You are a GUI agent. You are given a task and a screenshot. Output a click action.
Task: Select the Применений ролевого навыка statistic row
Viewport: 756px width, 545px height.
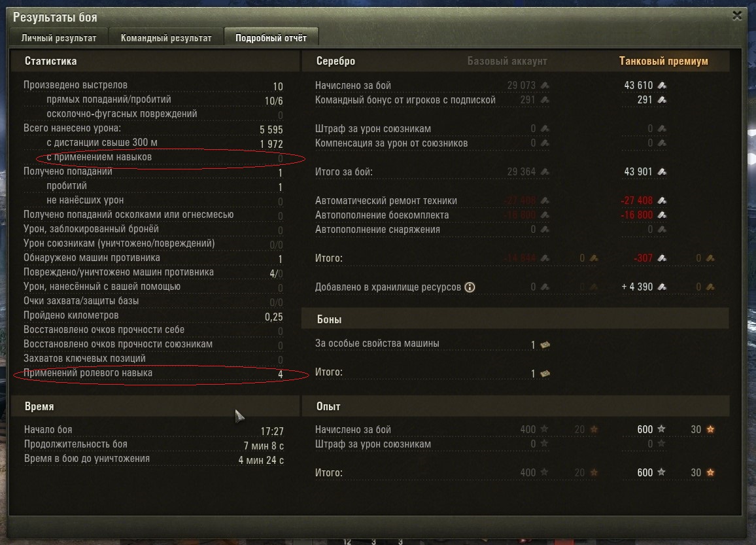click(x=153, y=374)
